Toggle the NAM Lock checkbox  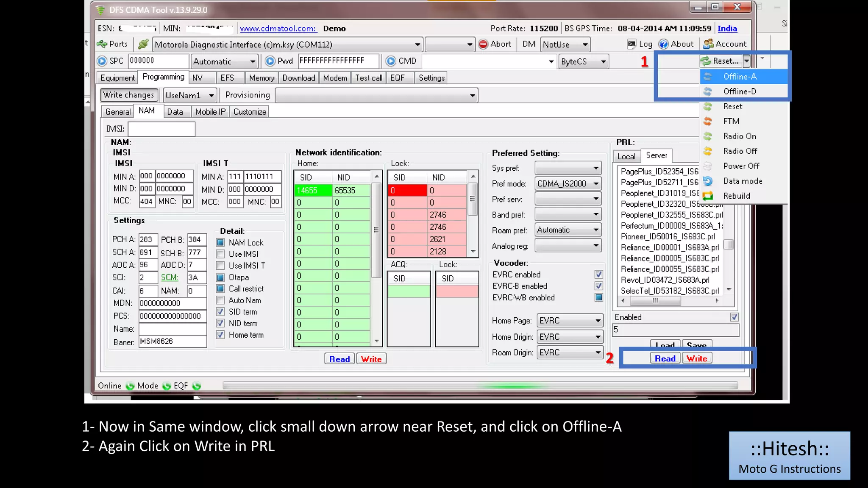pyautogui.click(x=220, y=243)
